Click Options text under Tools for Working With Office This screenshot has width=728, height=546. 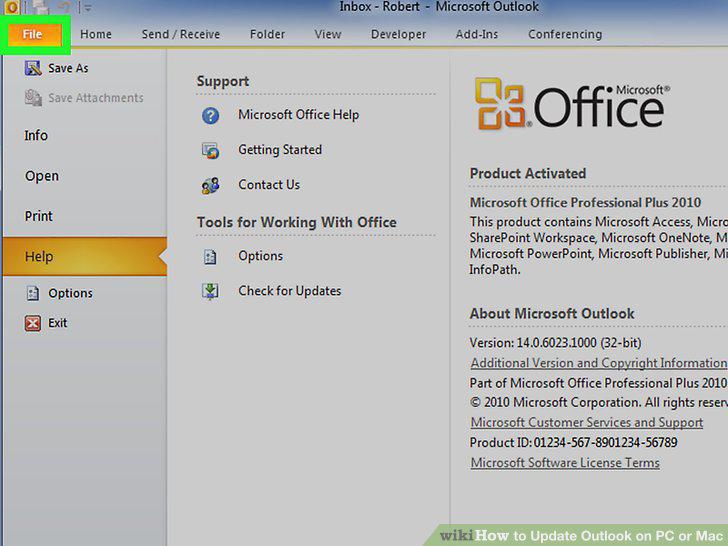click(260, 256)
